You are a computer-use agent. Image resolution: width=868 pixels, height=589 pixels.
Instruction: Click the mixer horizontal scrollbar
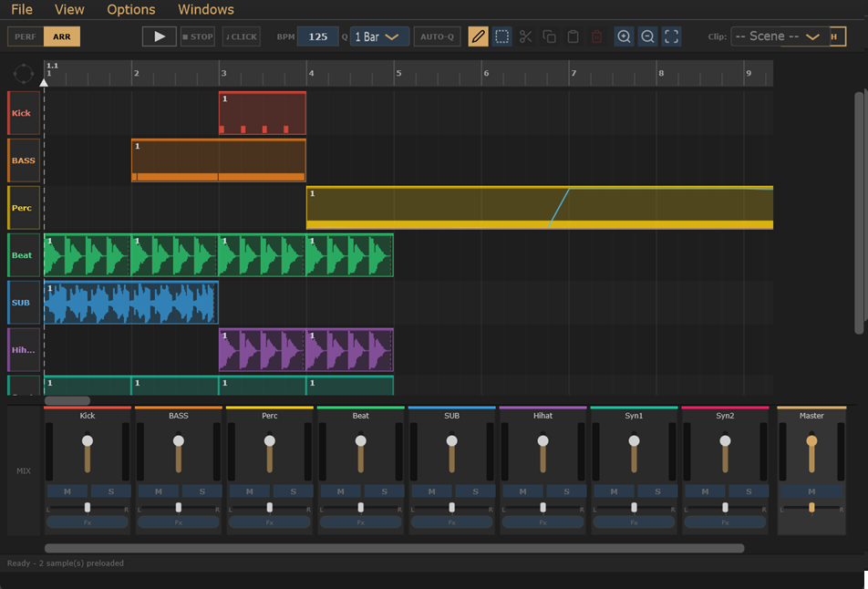(394, 548)
